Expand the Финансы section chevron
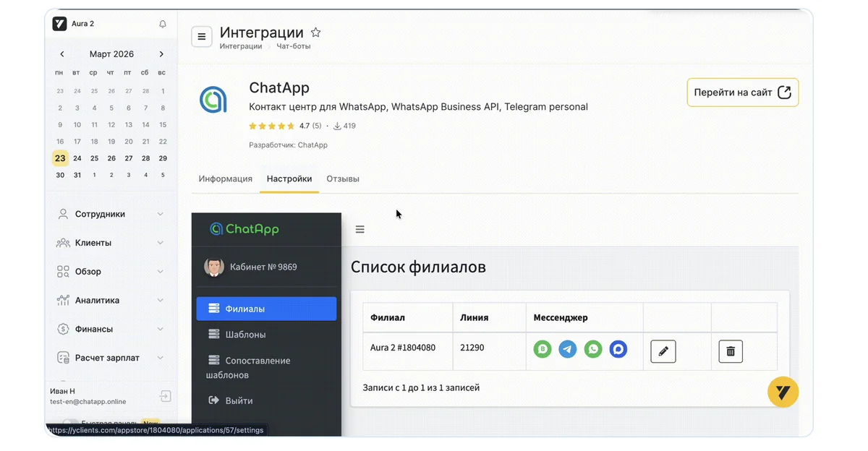868x451 pixels. [x=161, y=329]
